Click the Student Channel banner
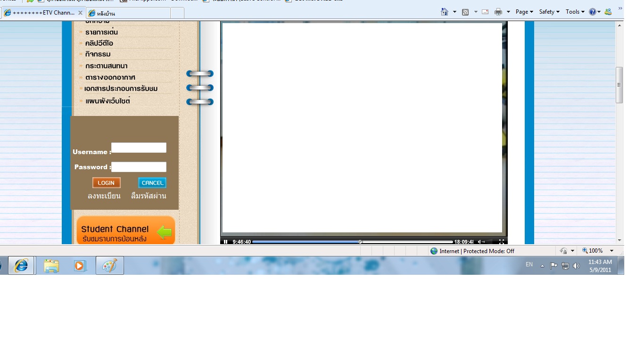The image size is (644, 362). point(125,231)
